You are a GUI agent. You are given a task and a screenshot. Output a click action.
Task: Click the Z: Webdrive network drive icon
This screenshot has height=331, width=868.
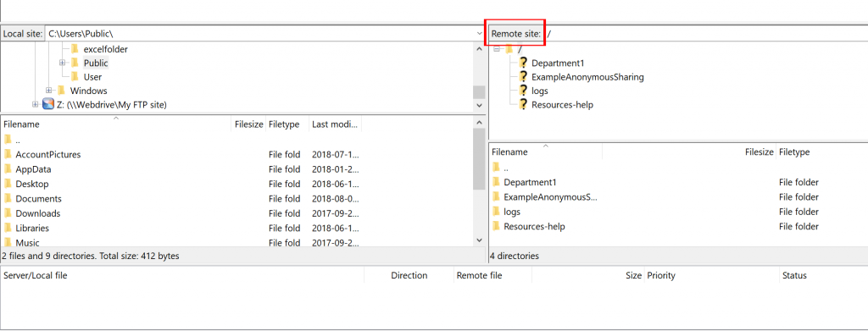[x=48, y=104]
